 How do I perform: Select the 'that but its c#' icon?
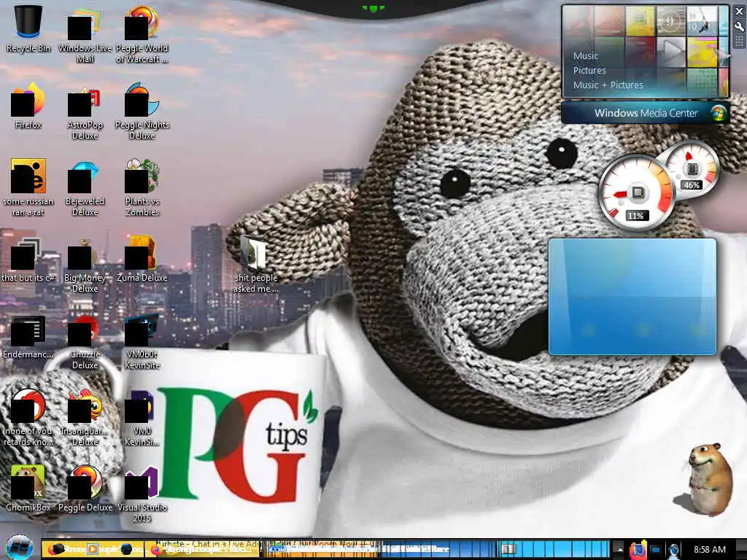pos(28,260)
